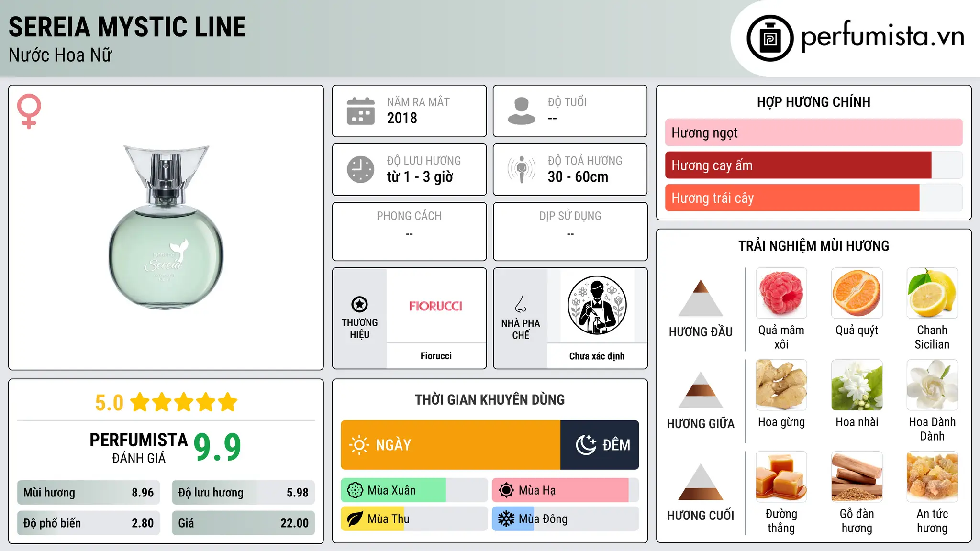
Task: Click the Hoa nhài jasmine image
Action: [857, 385]
